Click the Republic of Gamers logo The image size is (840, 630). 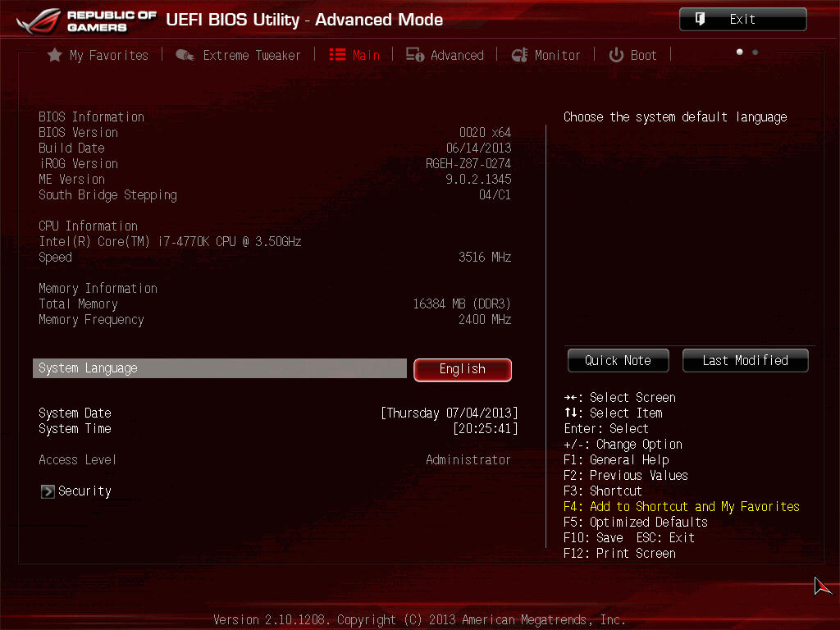(86, 21)
